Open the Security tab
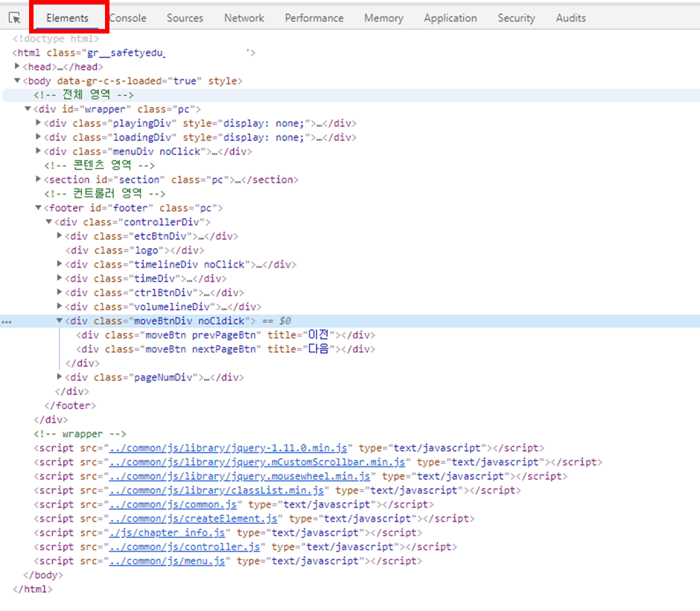The height and width of the screenshot is (611, 700). pyautogui.click(x=517, y=18)
